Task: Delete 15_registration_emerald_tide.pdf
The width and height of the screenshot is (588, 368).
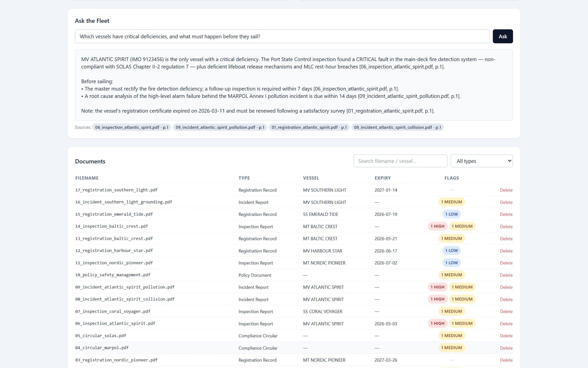Action: (x=506, y=214)
